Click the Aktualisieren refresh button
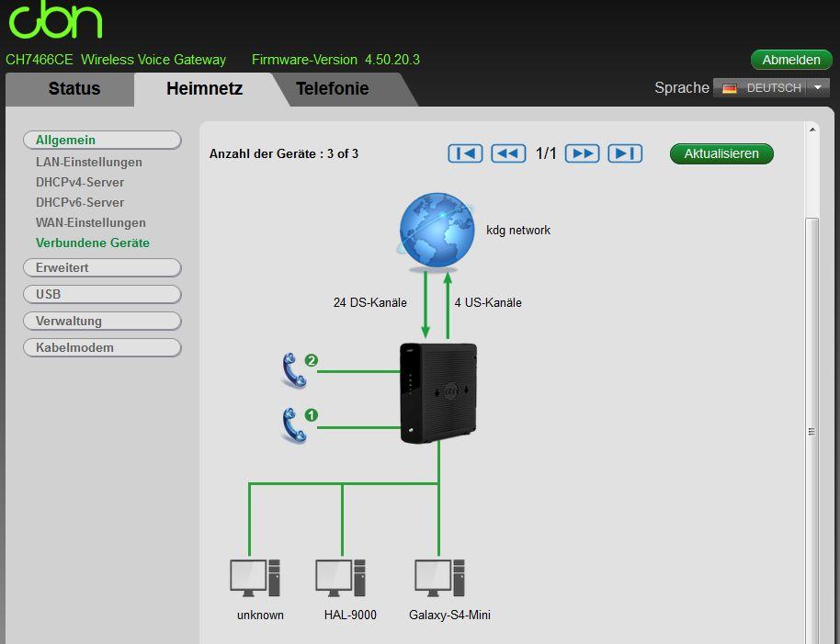This screenshot has width=840, height=644. click(x=721, y=153)
